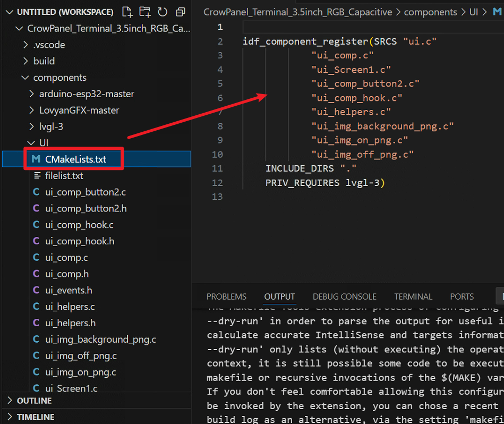Switch to the PROBLEMS tab
The height and width of the screenshot is (424, 504).
point(226,296)
